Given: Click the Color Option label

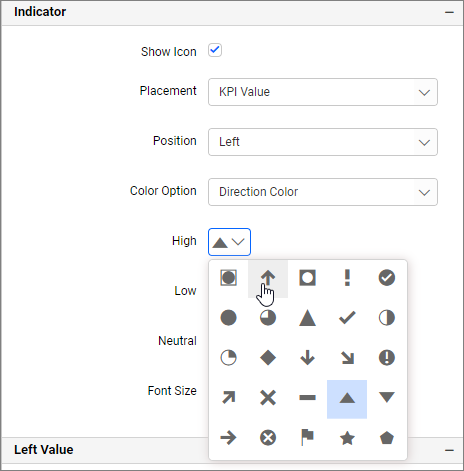Looking at the screenshot, I should pyautogui.click(x=163, y=191).
